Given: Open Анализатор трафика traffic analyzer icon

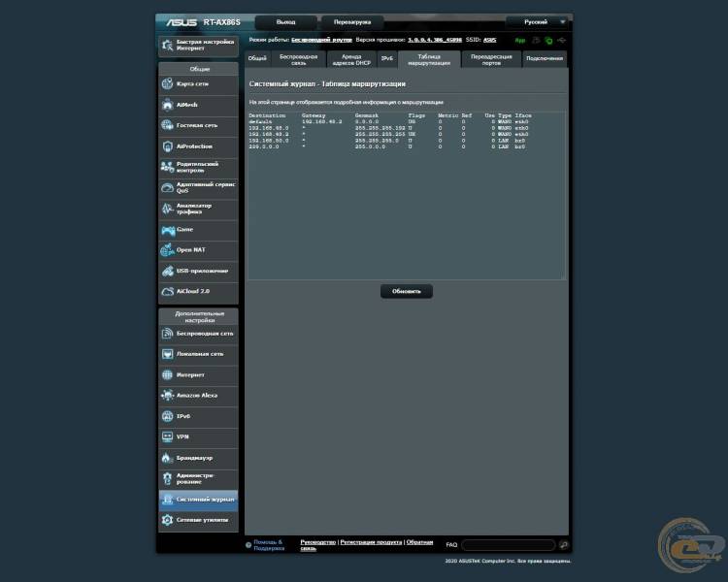Looking at the screenshot, I should click(167, 209).
